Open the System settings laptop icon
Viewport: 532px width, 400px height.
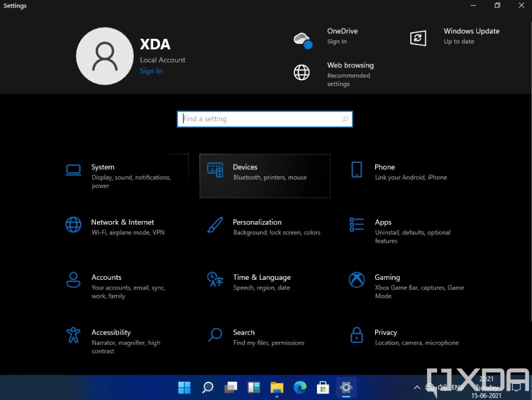click(73, 170)
